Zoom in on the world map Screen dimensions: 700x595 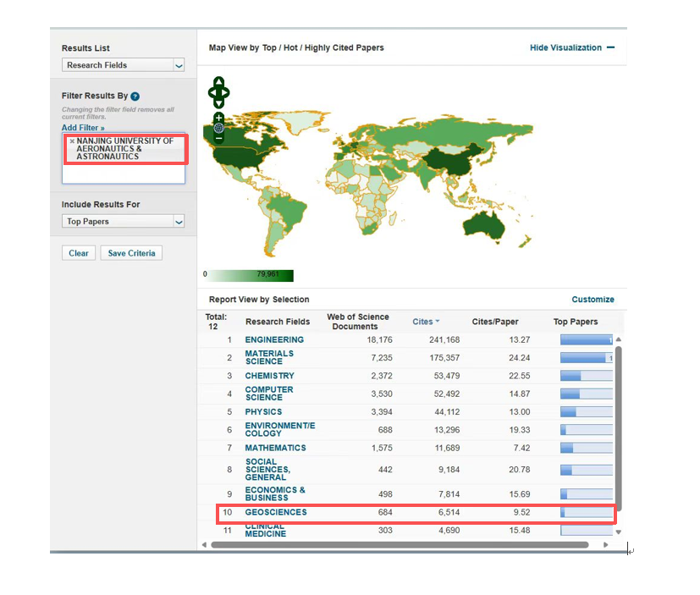coord(218,118)
